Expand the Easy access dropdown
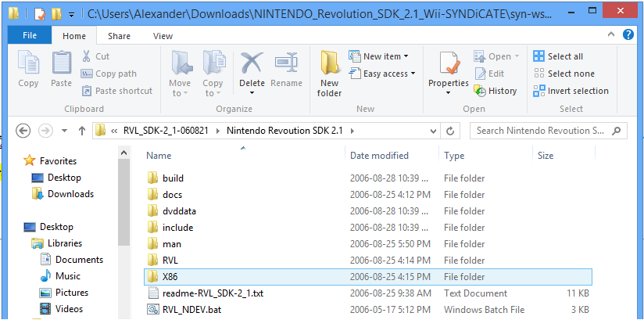 [413, 74]
